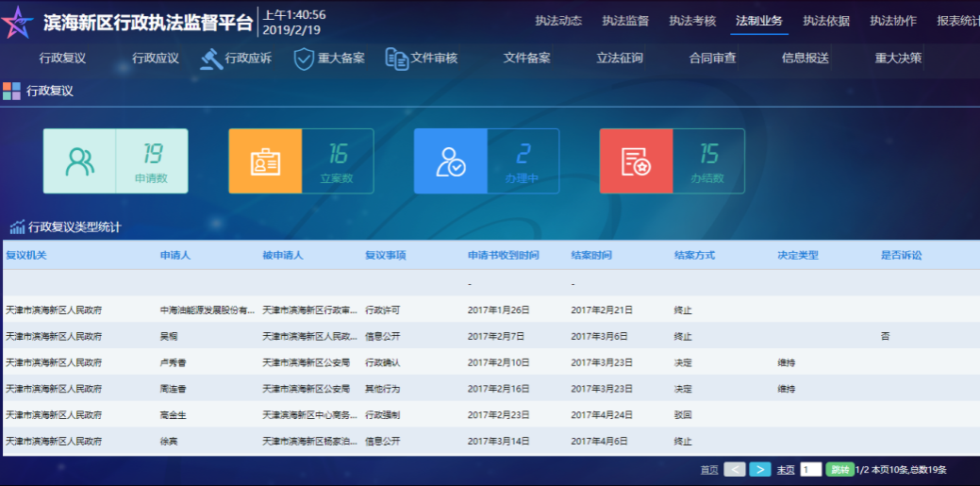980x486 pixels.
Task: Select the applicant 卢秀香 cell
Action: [x=174, y=362]
